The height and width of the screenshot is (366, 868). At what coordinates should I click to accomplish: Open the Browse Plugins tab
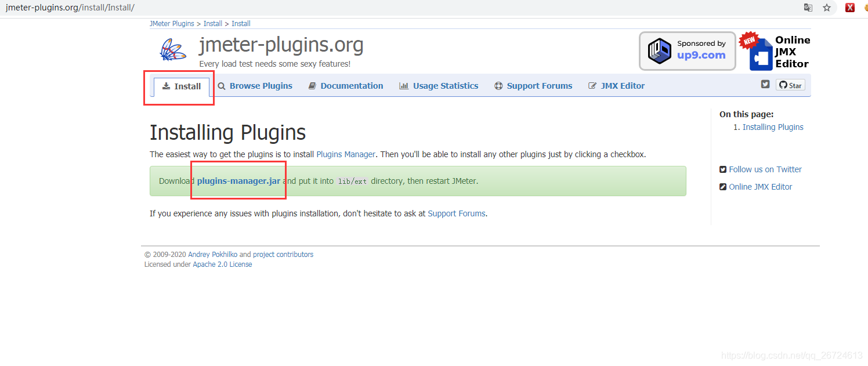[x=255, y=86]
